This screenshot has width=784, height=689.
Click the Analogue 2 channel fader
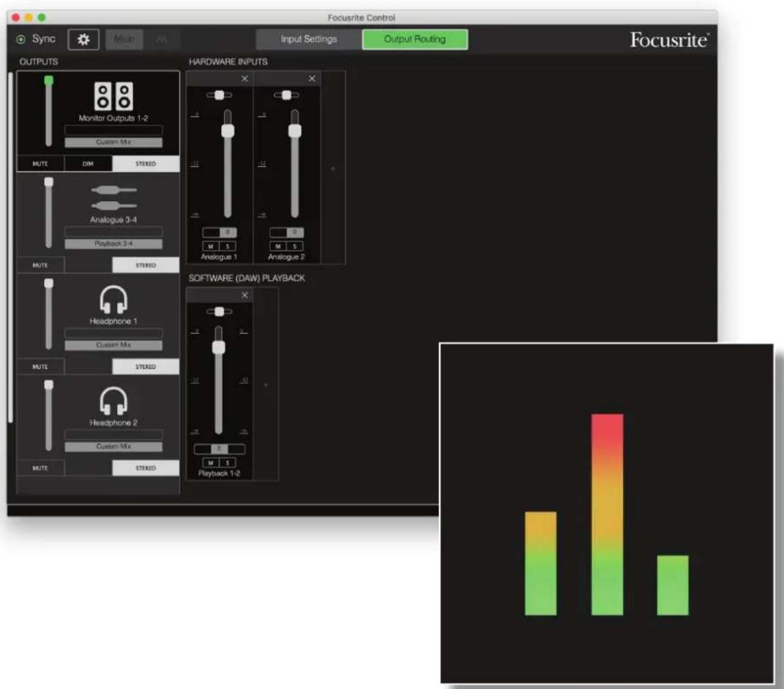click(295, 163)
